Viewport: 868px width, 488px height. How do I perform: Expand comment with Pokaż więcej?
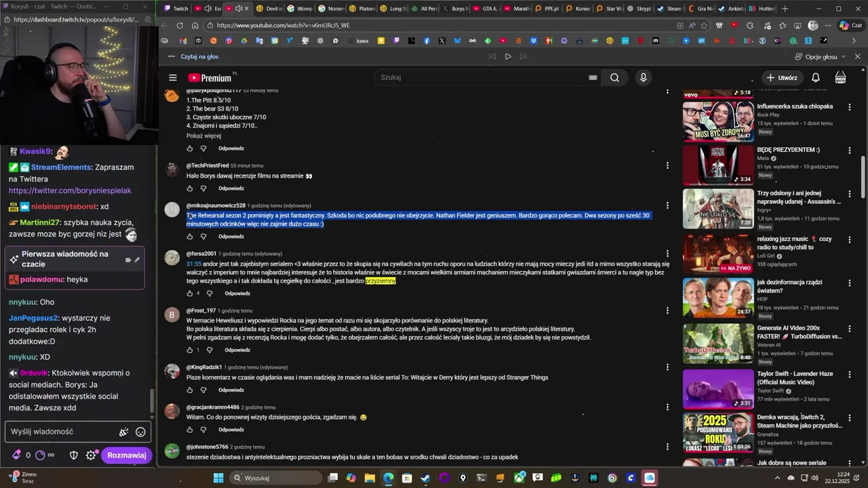[203, 136]
